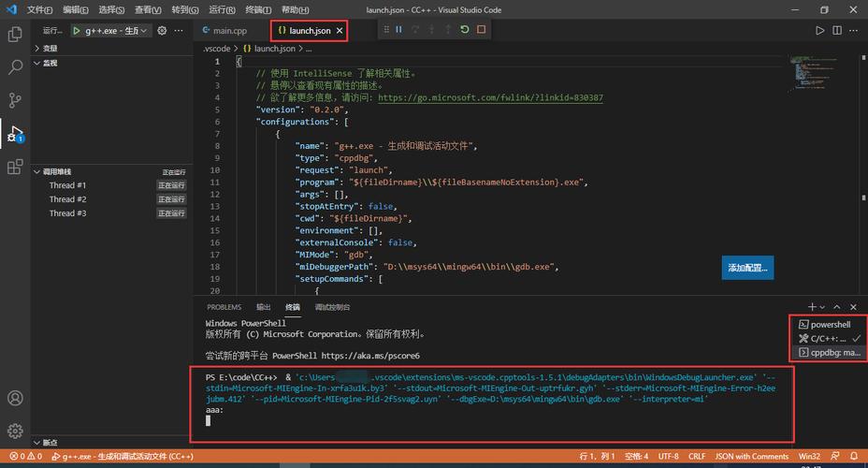Open the Accounts menu icon

coord(15,398)
